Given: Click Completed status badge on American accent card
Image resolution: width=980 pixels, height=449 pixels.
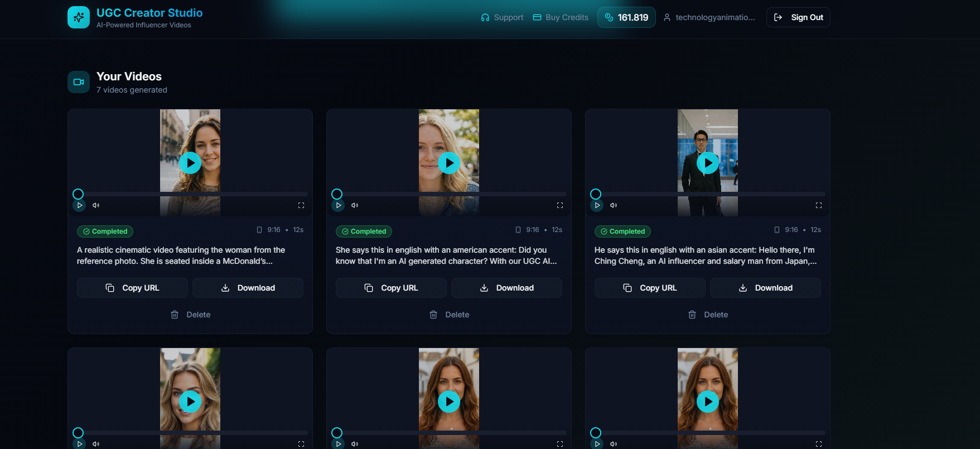Looking at the screenshot, I should click(364, 231).
